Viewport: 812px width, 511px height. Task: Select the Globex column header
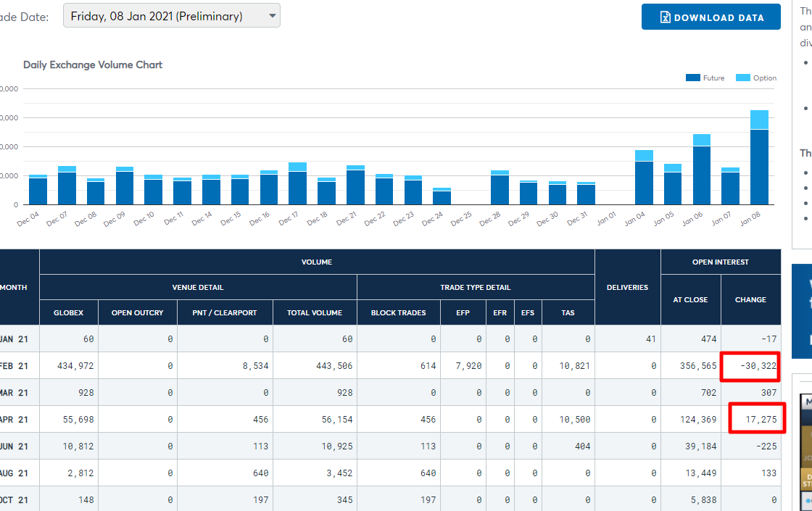coord(68,312)
